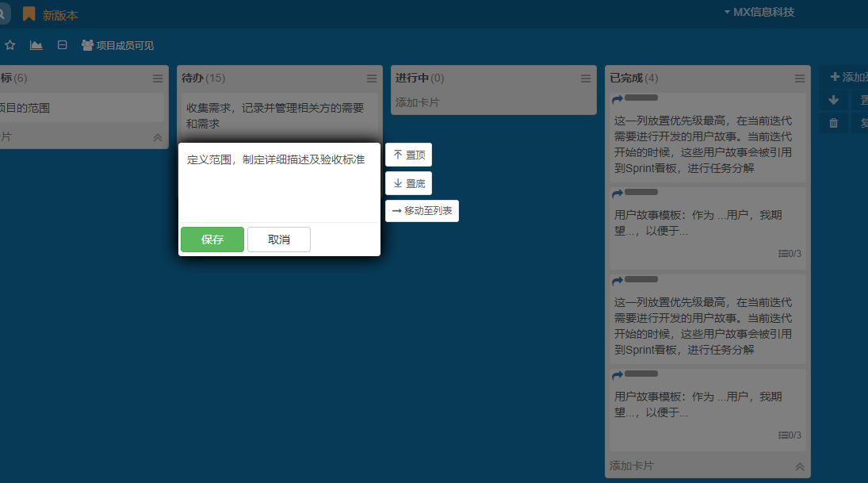Pin the card to top with 置顶

coord(408,155)
